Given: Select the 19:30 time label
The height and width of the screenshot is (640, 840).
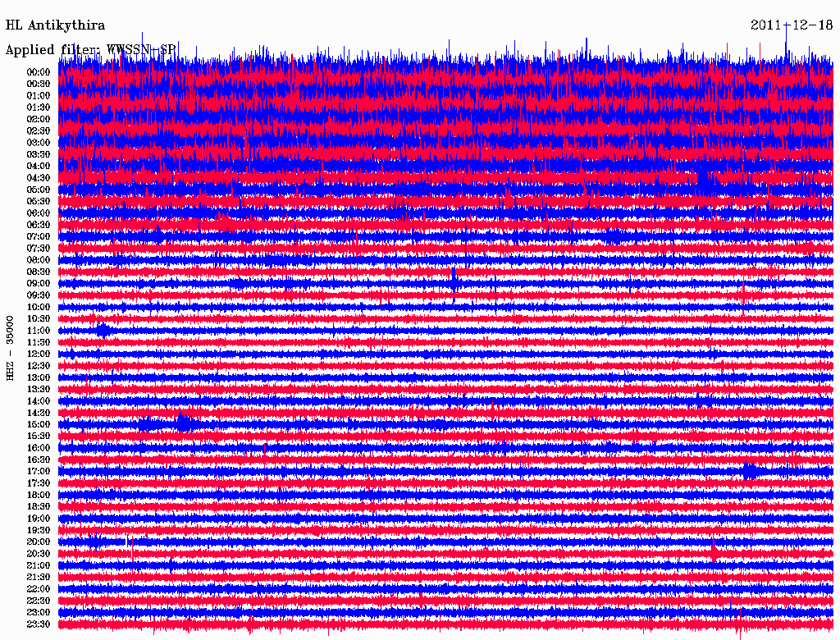Looking at the screenshot, I should click(39, 531).
